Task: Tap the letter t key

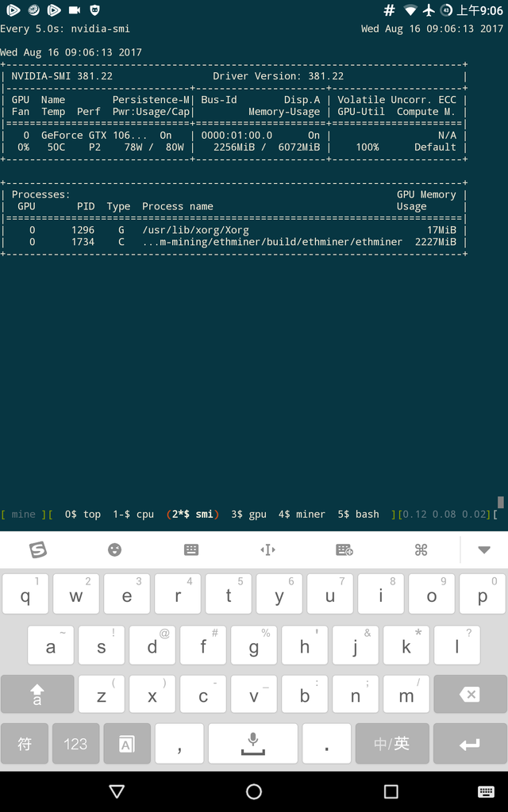Action: (229, 594)
